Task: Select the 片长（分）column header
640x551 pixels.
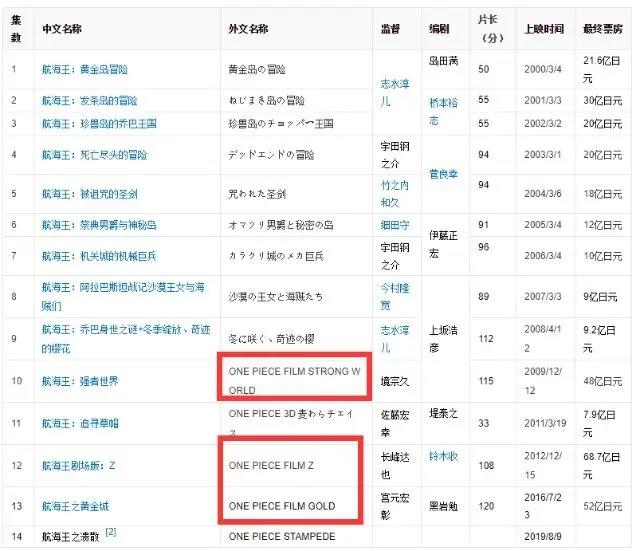Action: point(491,29)
